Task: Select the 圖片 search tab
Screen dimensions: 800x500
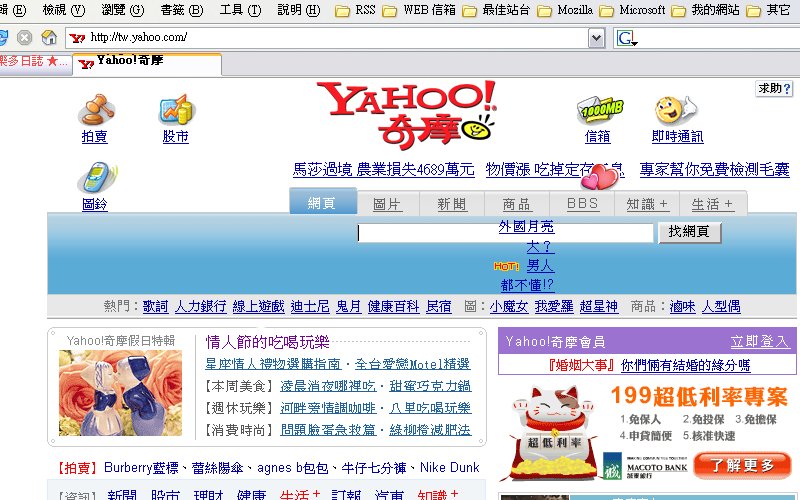Action: 387,204
